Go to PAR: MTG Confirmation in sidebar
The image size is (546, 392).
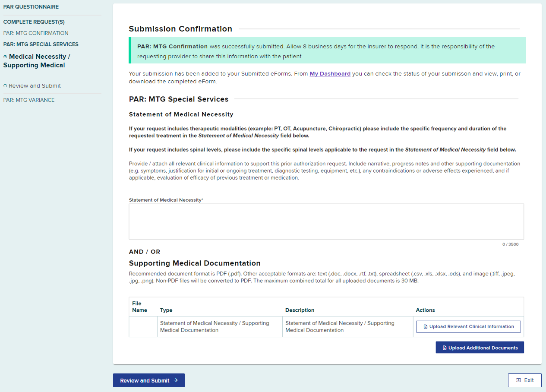36,33
